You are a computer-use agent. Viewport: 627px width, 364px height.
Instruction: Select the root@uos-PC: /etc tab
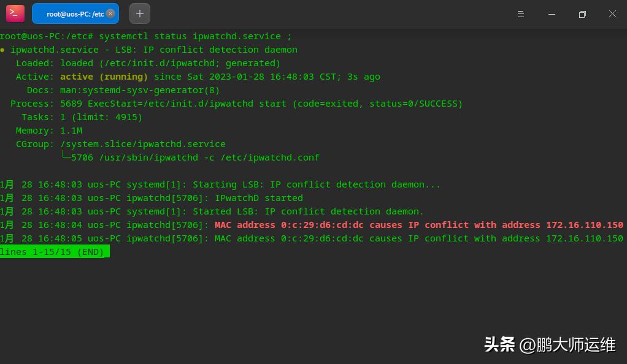click(71, 13)
